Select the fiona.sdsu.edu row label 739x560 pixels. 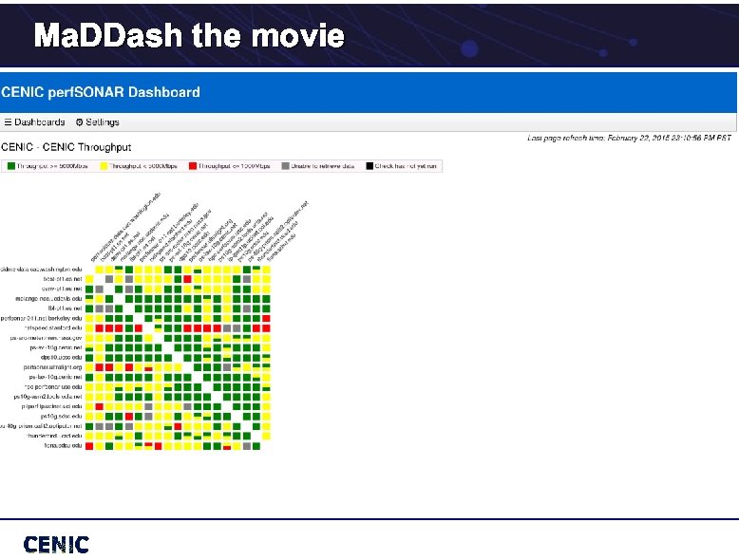[x=63, y=445]
